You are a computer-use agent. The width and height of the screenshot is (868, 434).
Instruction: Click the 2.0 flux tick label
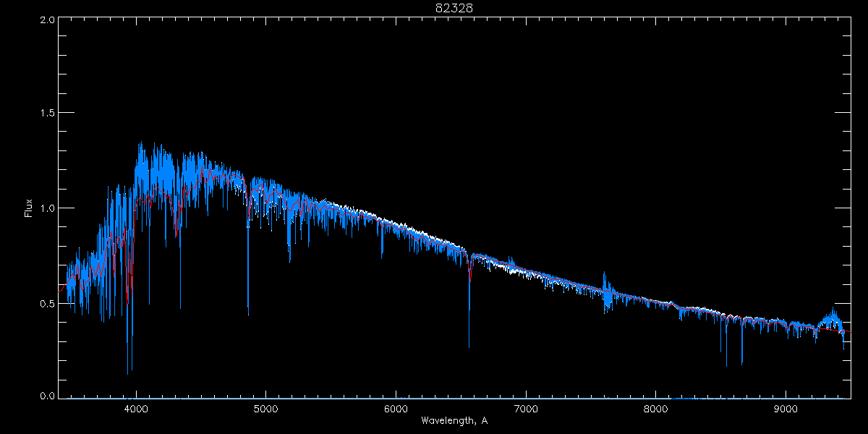[x=47, y=20]
